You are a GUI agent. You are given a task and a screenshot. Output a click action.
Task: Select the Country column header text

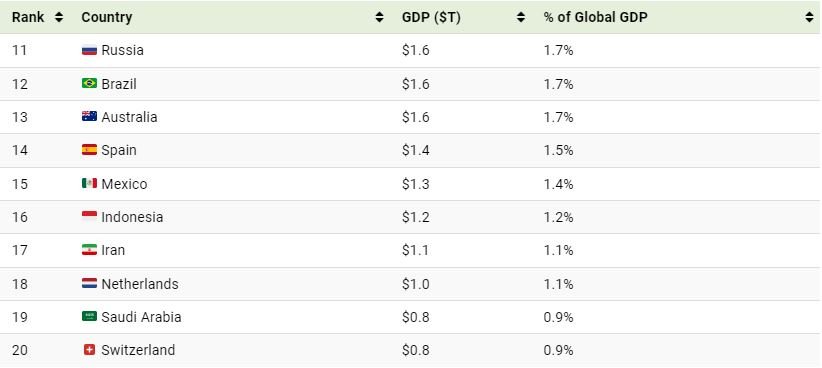click(106, 17)
